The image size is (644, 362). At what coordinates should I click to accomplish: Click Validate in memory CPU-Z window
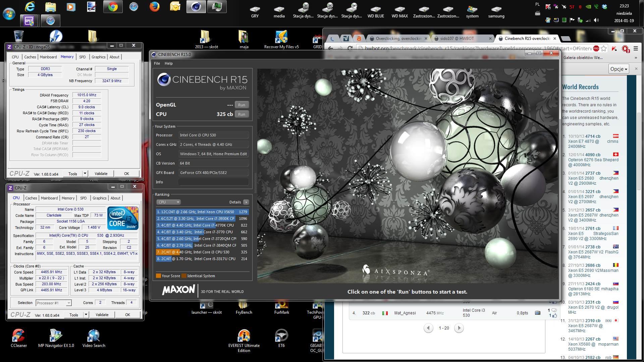pyautogui.click(x=101, y=174)
